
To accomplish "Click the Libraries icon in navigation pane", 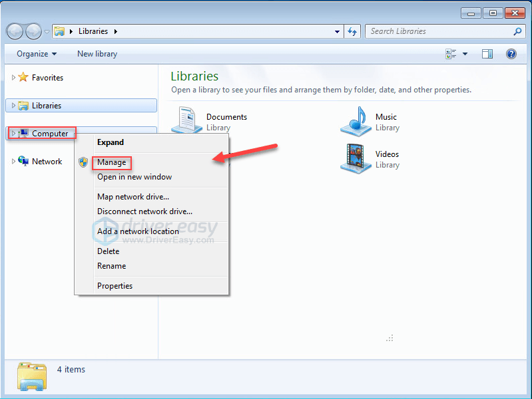I will tap(23, 106).
